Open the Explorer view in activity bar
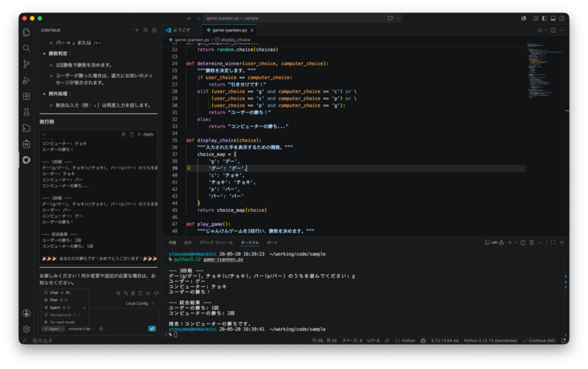The image size is (588, 369). pyautogui.click(x=26, y=32)
